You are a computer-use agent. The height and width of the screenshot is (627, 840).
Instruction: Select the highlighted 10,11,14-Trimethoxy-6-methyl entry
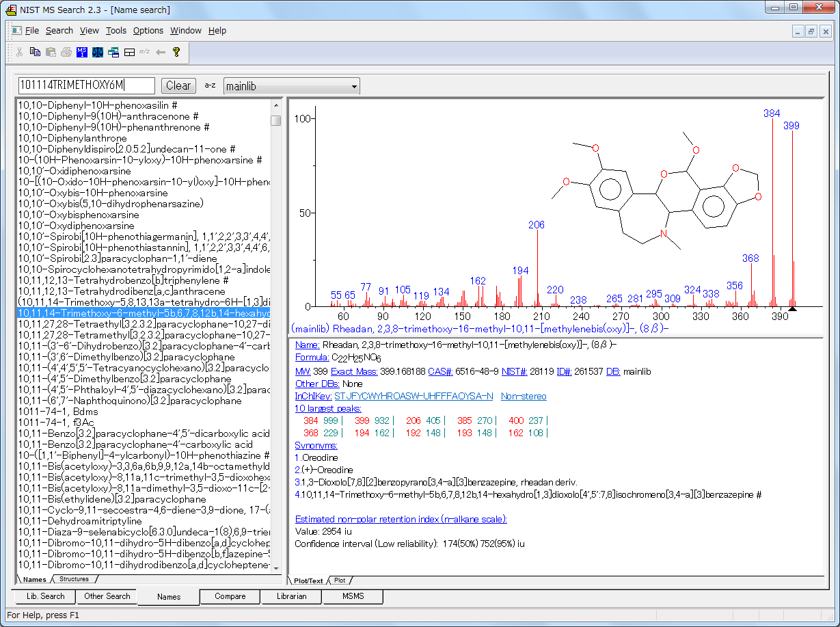[144, 313]
